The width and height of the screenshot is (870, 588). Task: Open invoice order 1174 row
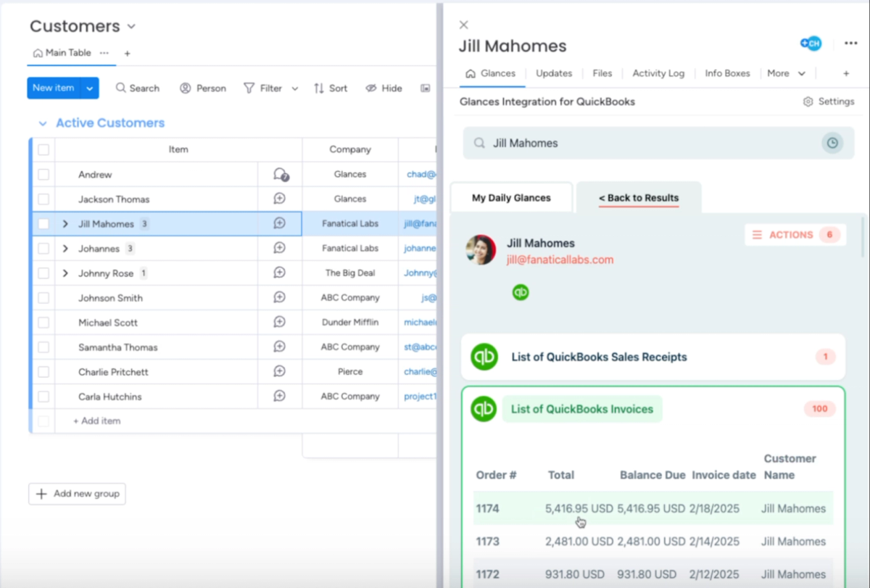(653, 508)
